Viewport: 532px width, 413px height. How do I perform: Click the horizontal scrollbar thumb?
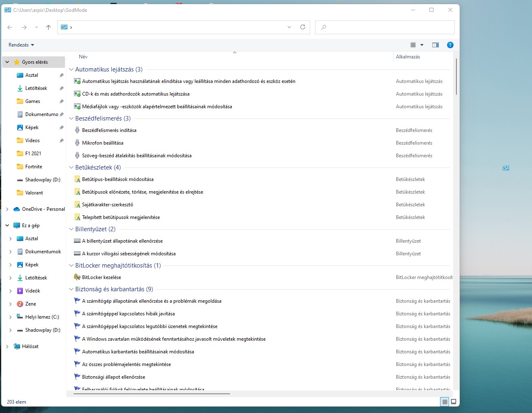click(152, 394)
